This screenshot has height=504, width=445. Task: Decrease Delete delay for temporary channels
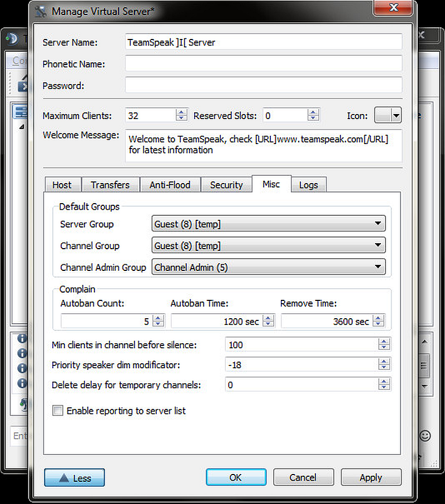(384, 388)
